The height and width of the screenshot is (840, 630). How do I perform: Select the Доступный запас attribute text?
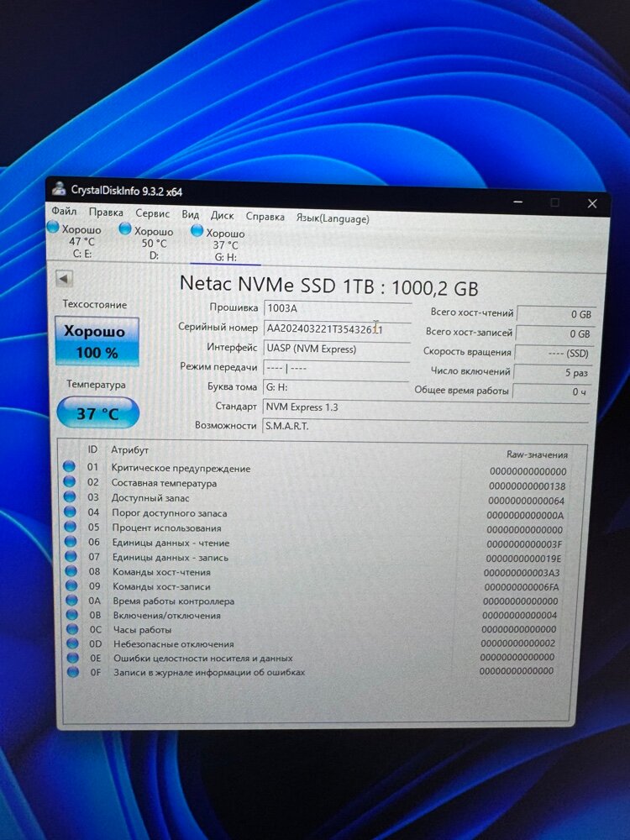[x=150, y=497]
